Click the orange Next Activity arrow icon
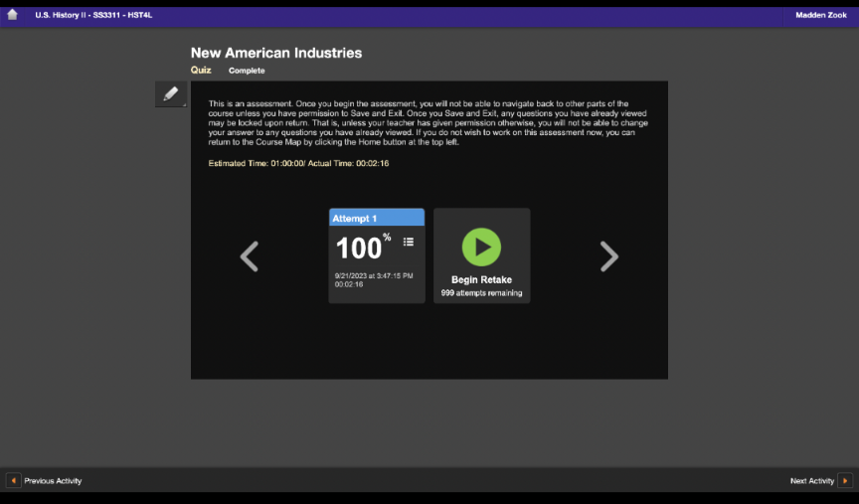 845,481
